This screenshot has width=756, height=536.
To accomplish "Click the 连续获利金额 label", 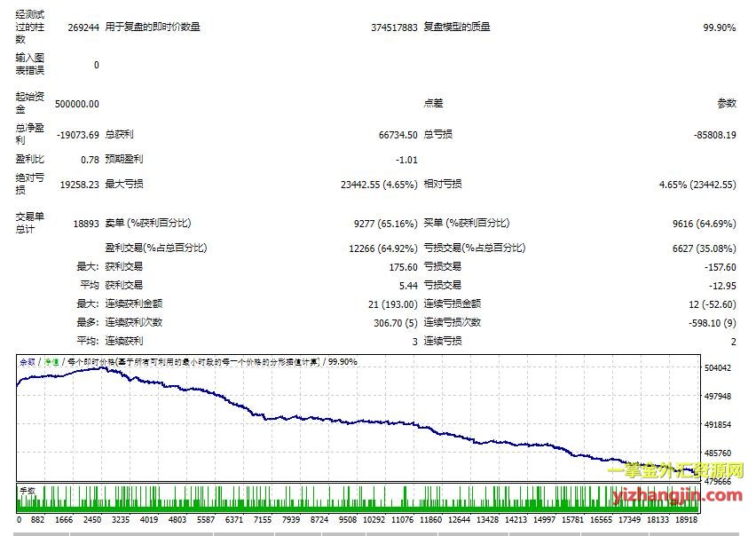I will 134,304.
